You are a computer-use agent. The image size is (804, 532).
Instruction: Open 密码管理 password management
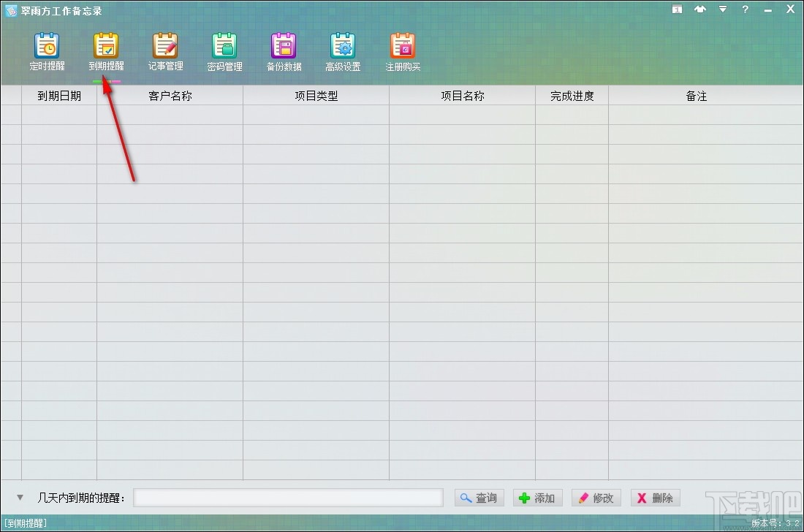[224, 52]
